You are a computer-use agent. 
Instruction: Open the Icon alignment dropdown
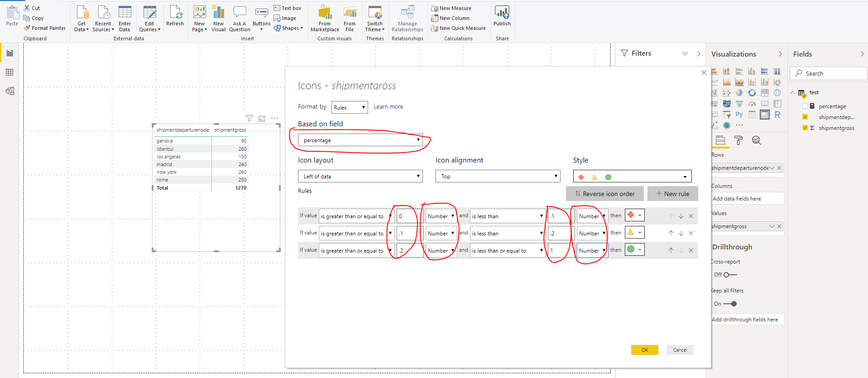point(498,176)
